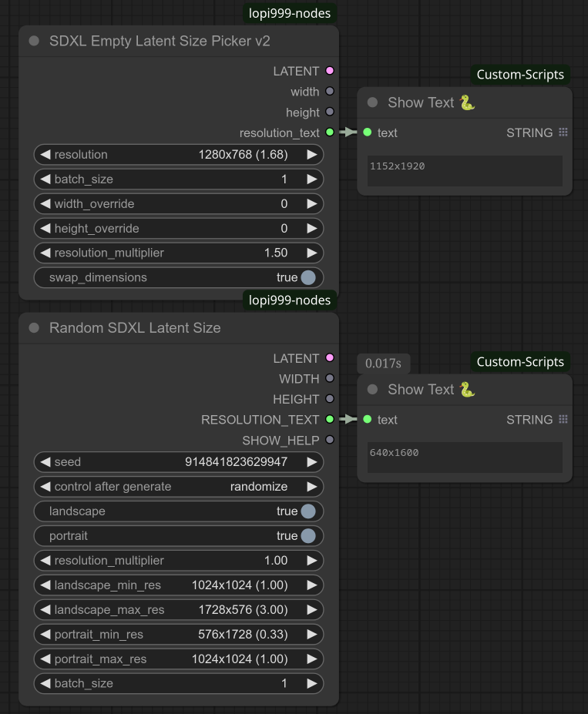Screen dimensions: 588x714
Task: Click the Size Picker resolution_multiplier 1.50 field
Action: point(179,253)
